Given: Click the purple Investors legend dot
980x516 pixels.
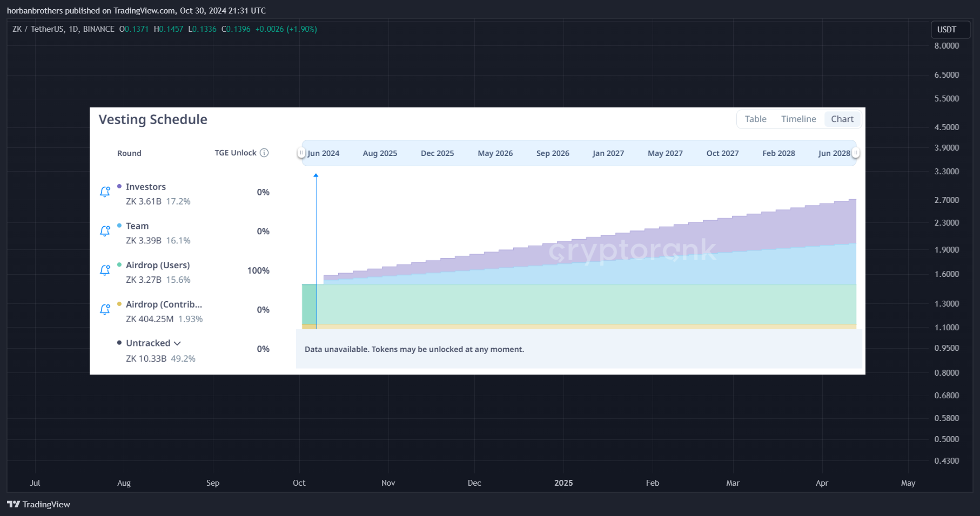Looking at the screenshot, I should [x=119, y=186].
